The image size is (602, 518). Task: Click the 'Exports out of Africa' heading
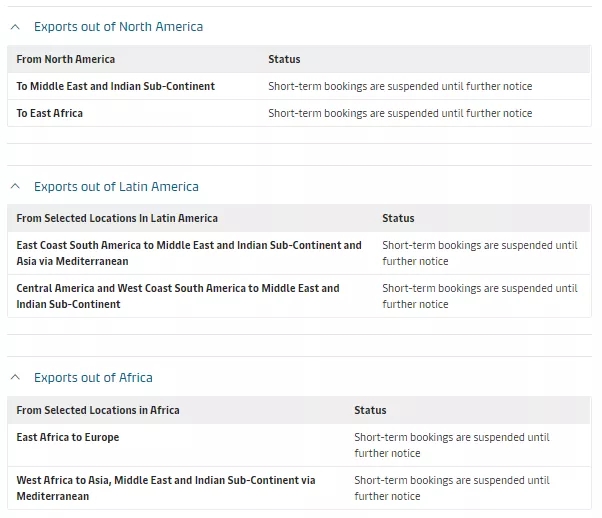pos(93,378)
